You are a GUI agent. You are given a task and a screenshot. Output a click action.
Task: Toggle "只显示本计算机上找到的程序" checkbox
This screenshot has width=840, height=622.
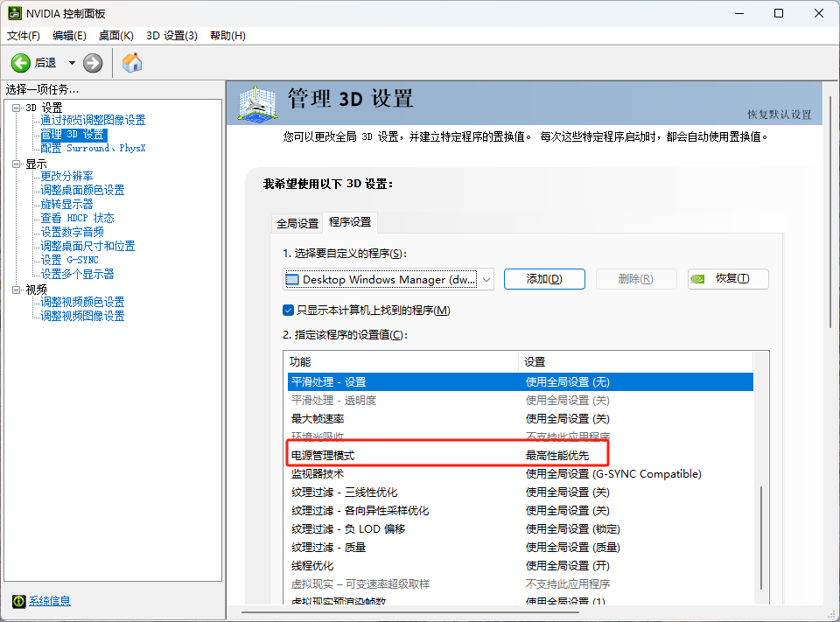289,311
